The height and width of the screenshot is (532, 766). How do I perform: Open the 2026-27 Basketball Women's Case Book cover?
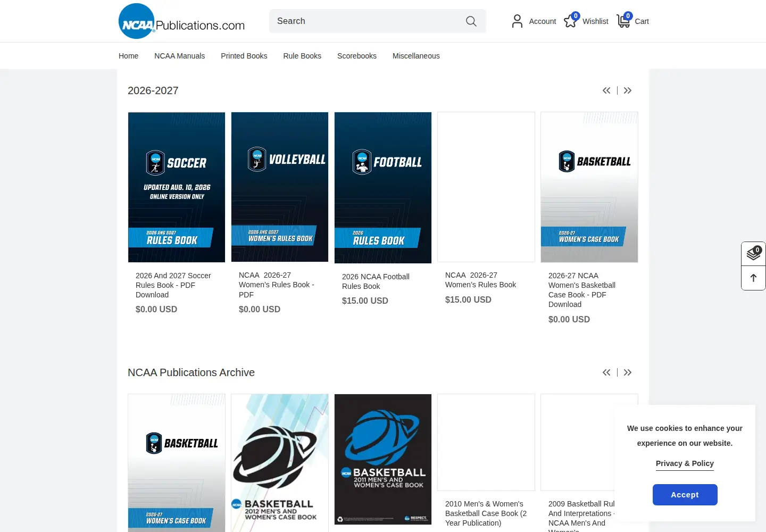589,187
